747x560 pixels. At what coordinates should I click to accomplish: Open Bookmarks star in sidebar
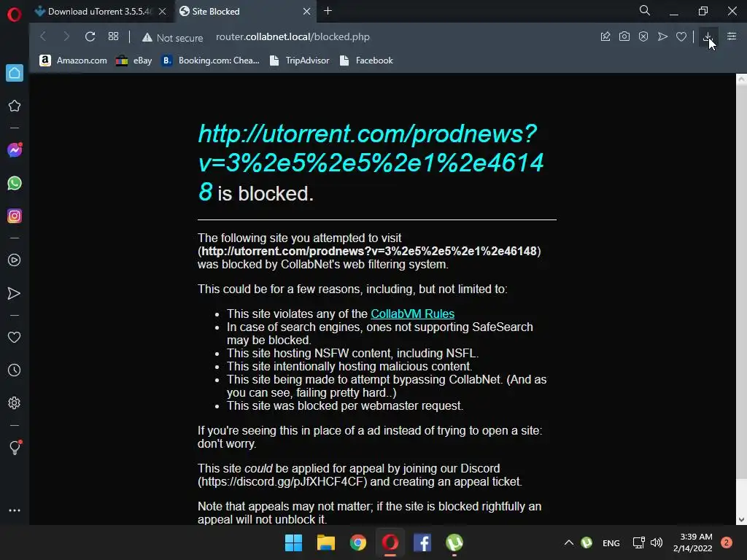(x=15, y=106)
